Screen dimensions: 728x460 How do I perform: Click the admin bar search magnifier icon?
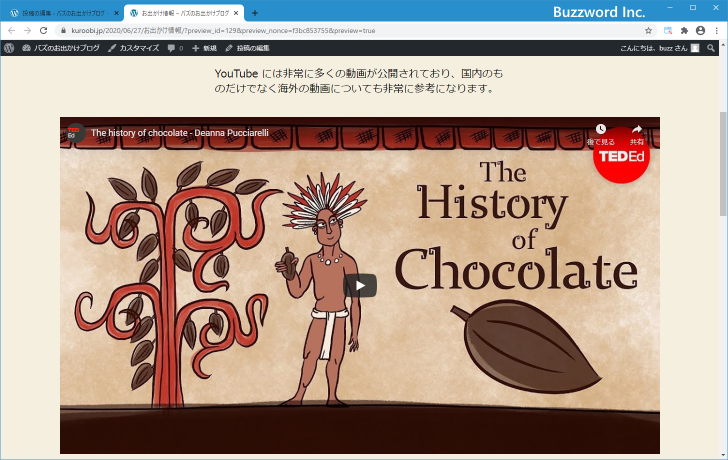[711, 48]
